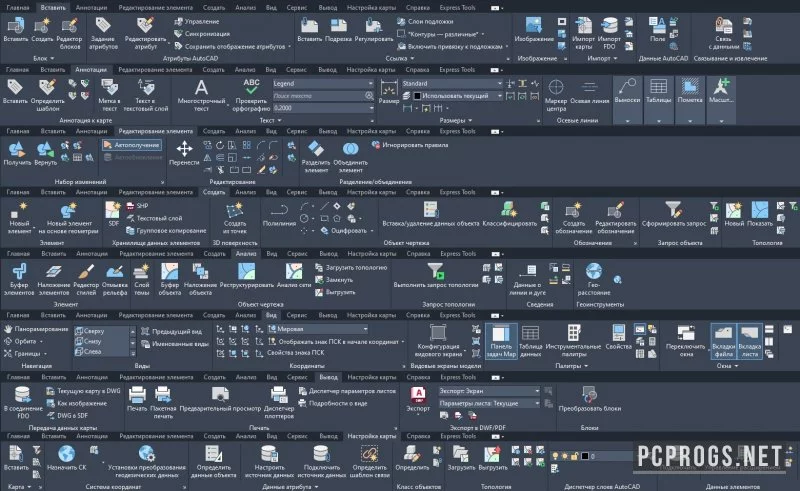The width and height of the screenshot is (800, 491).
Task: Expand the Палитры panel arrow
Action: [x=586, y=366]
